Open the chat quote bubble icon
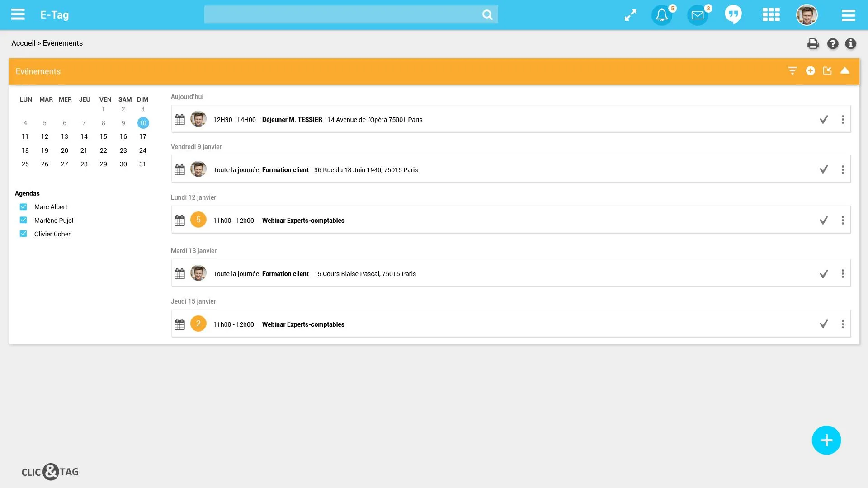Image resolution: width=868 pixels, height=488 pixels. (x=733, y=14)
